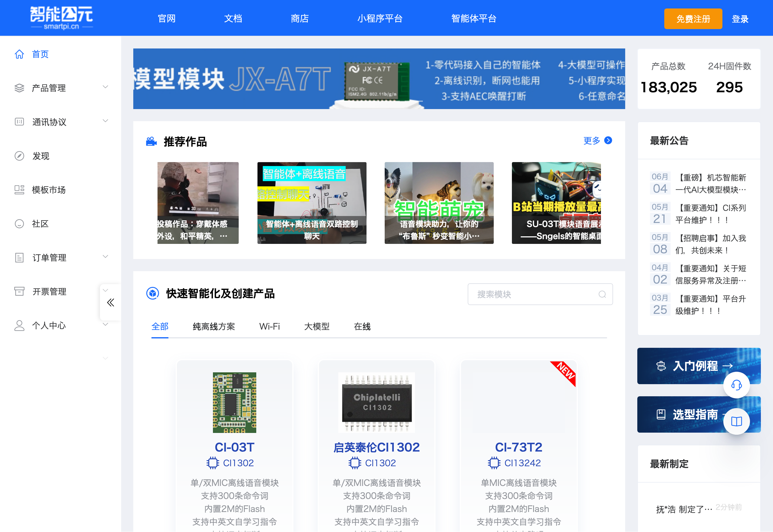Switch to the 纯离线方案 tab
The image size is (773, 532).
click(x=214, y=327)
